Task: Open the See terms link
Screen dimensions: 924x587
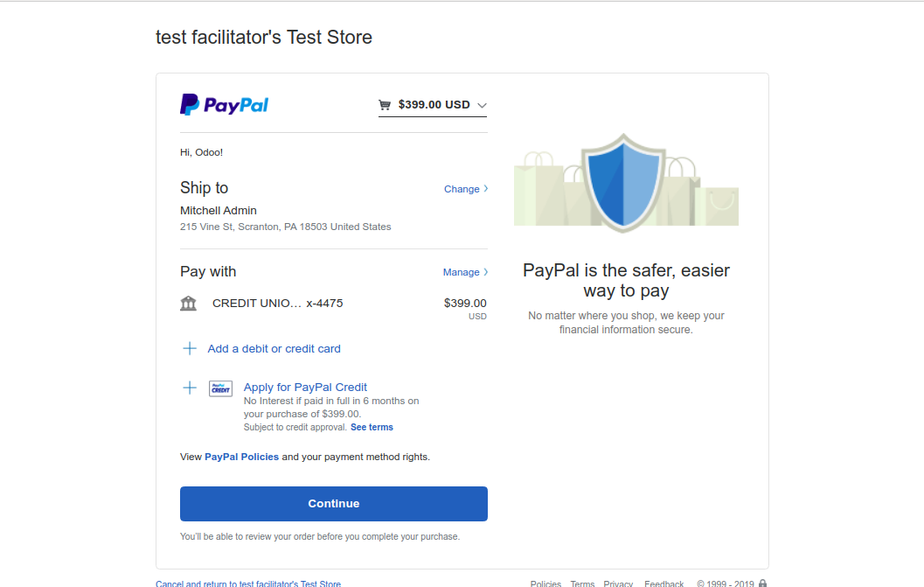Action: 372,427
